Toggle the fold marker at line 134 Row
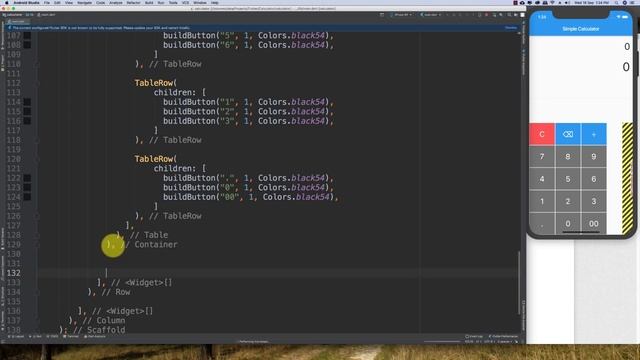Screen dimensions: 640x360 click(x=37, y=292)
